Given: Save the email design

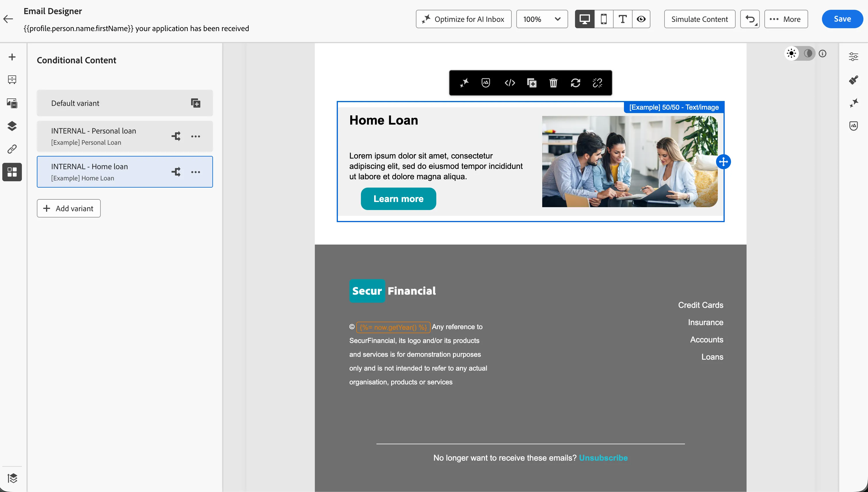Looking at the screenshot, I should [842, 19].
